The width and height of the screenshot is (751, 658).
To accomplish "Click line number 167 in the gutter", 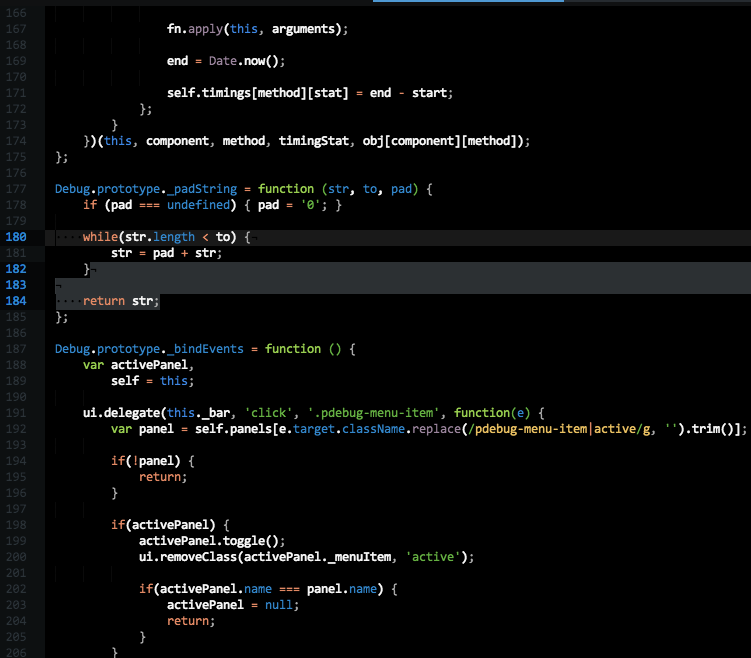I will tap(16, 29).
